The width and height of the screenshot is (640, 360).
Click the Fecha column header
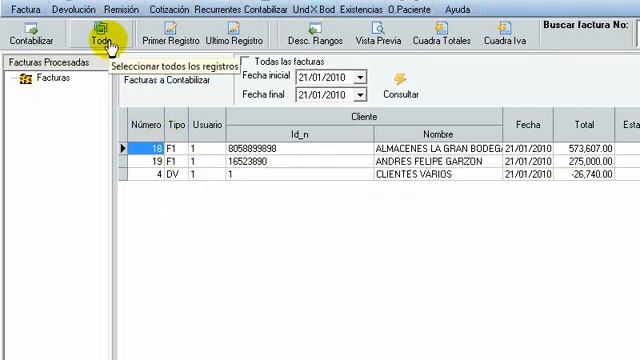[528, 125]
